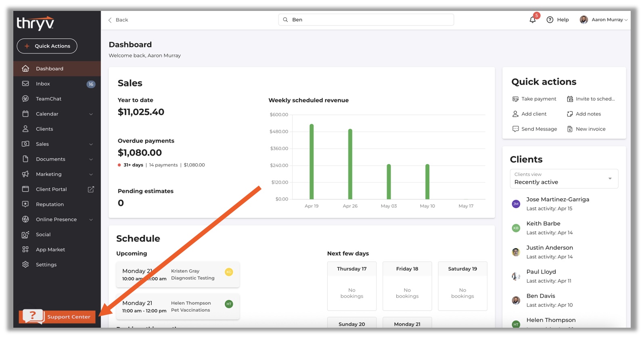The height and width of the screenshot is (337, 644).
Task: Click the Apr 19 revenue bar
Action: pyautogui.click(x=312, y=162)
